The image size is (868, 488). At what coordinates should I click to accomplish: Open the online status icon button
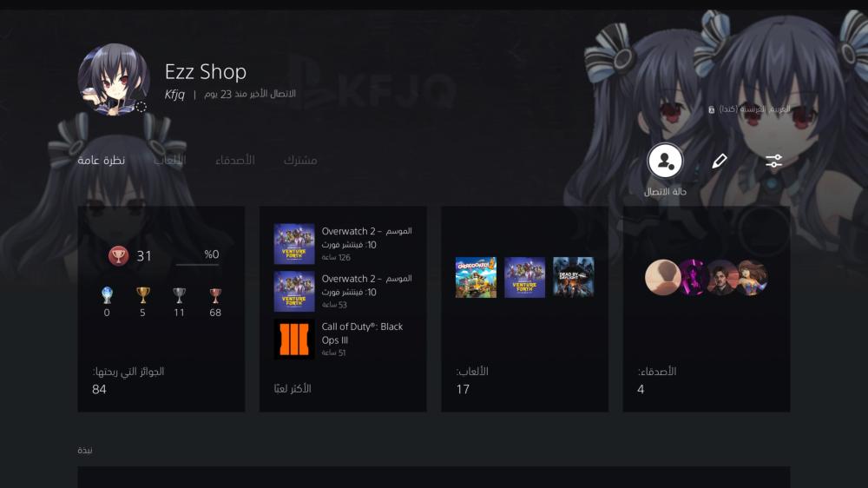[x=665, y=161]
